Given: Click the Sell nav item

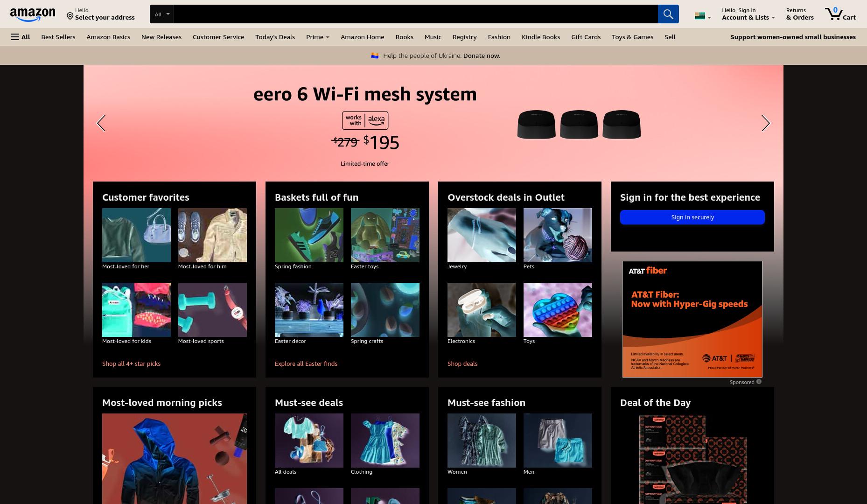Looking at the screenshot, I should [x=670, y=37].
